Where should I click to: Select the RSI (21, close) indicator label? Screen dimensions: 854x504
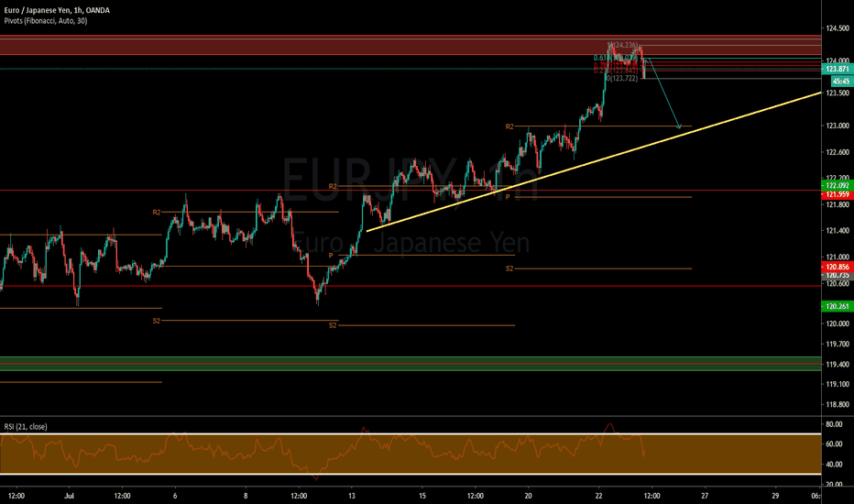click(26, 427)
